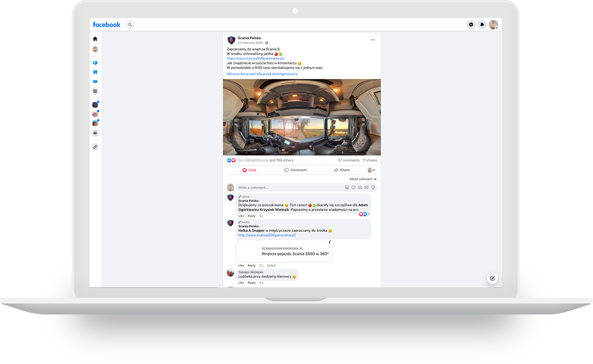Select the Comment button under the post

(x=295, y=170)
